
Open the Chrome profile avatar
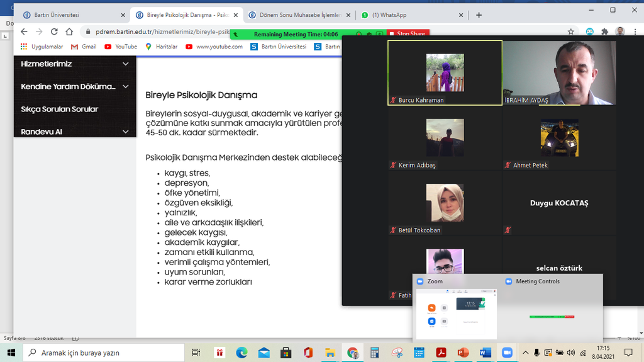[x=620, y=31]
